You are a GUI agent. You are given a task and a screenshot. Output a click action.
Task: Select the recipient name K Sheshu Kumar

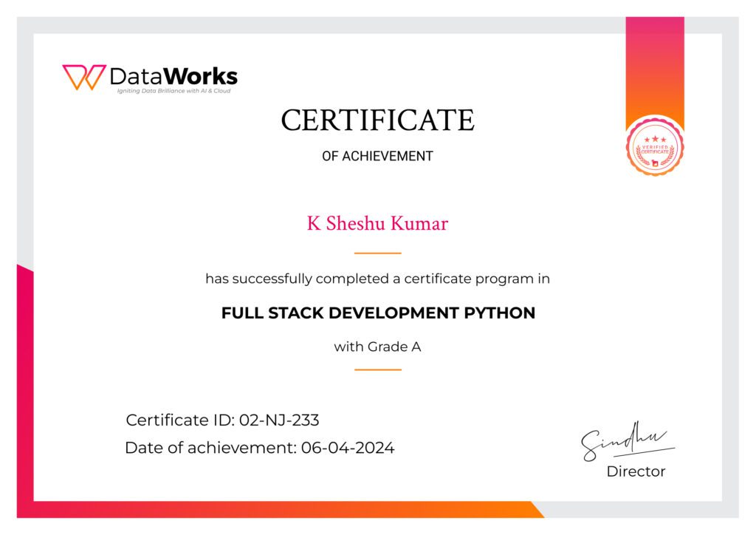coord(377,224)
